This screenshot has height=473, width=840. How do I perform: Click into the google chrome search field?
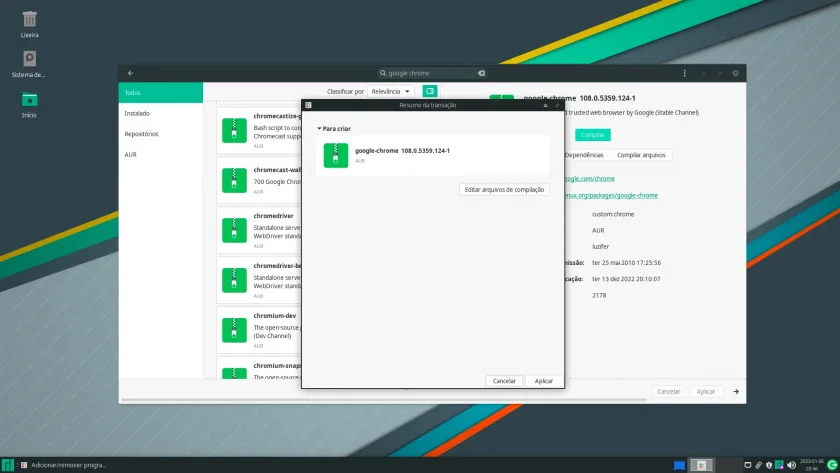432,73
